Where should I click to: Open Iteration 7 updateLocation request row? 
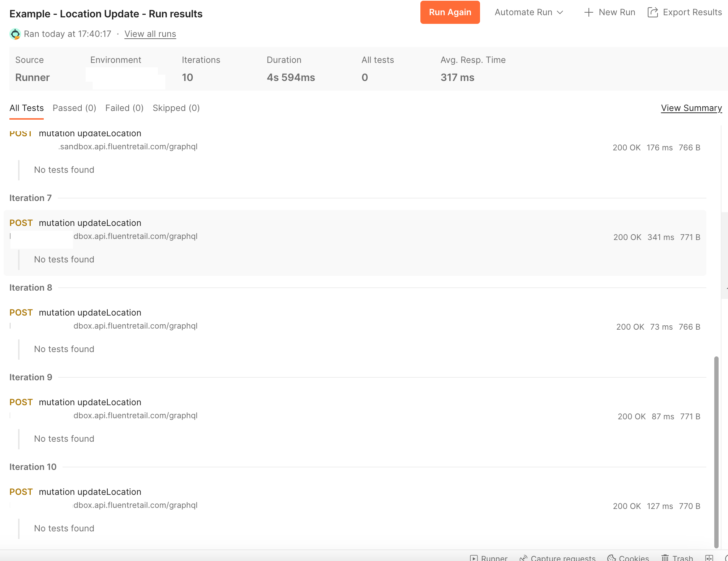click(x=90, y=223)
